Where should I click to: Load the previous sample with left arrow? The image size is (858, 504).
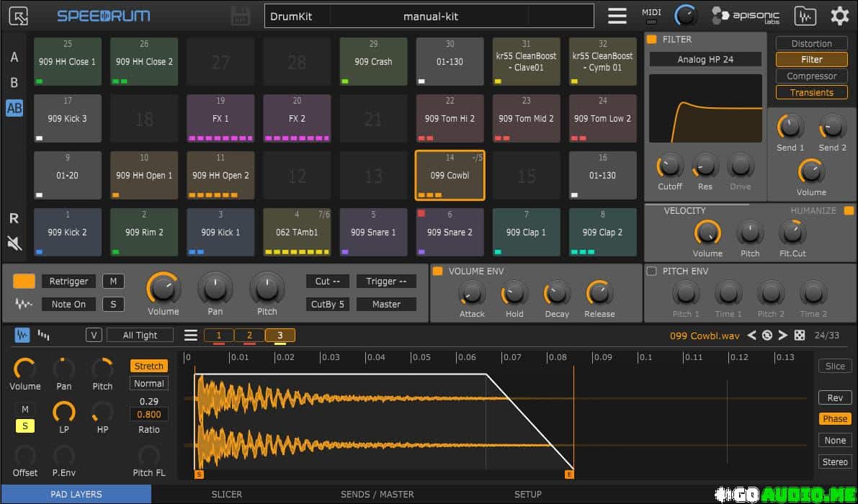[x=751, y=335]
